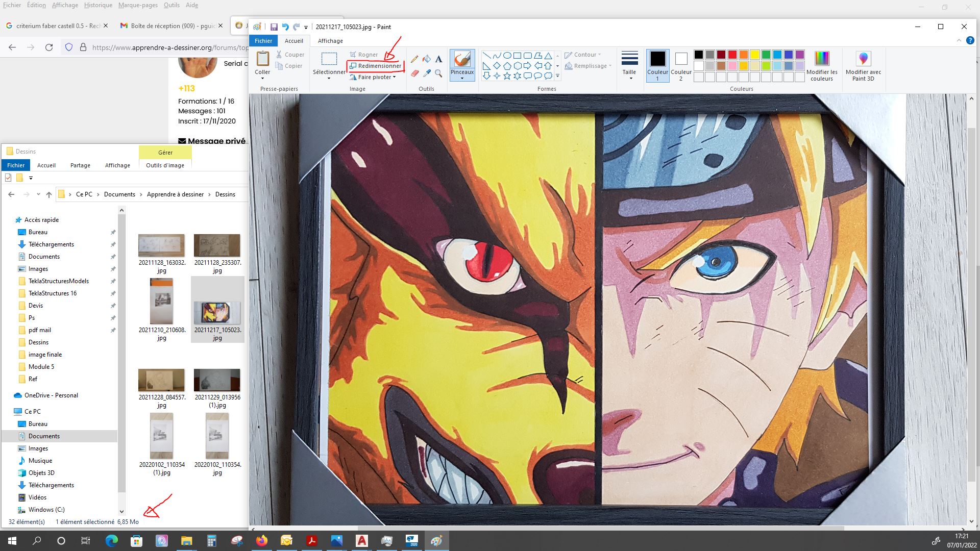
Task: Open Téléchargements under Accès rapide
Action: coord(51,244)
